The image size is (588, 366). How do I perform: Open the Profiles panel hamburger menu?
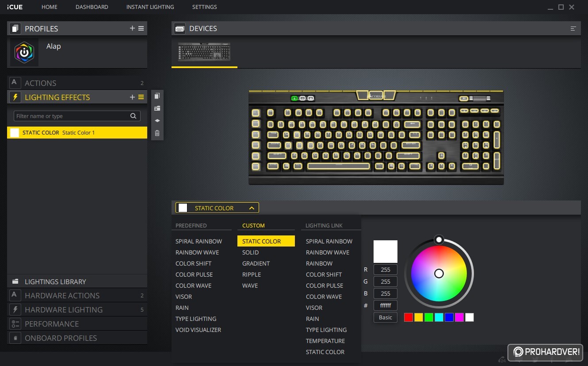[141, 28]
